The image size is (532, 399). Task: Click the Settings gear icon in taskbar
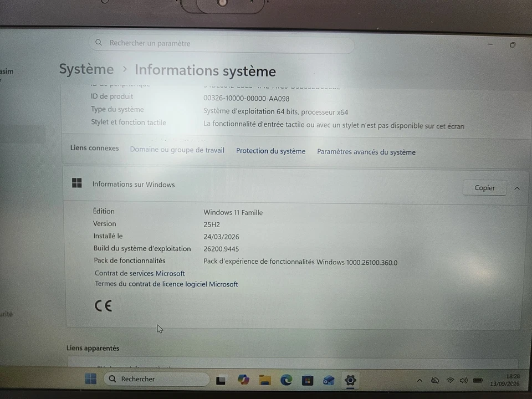point(350,380)
